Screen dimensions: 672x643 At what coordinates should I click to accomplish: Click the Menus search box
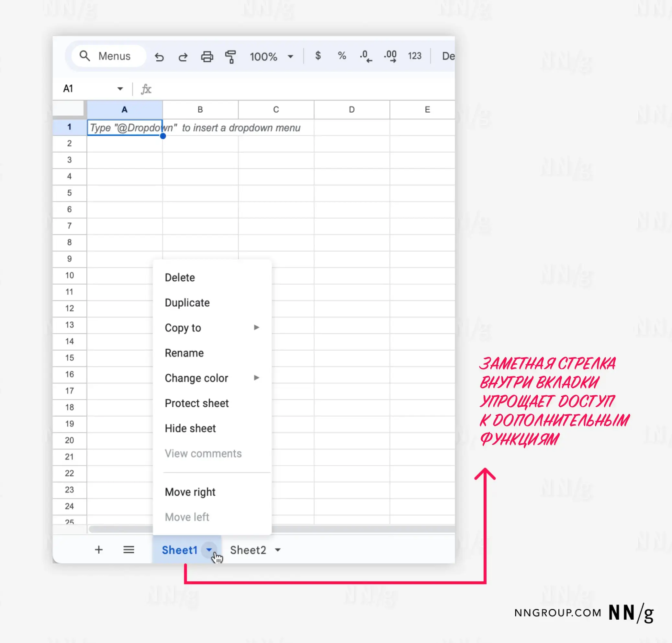coord(109,56)
